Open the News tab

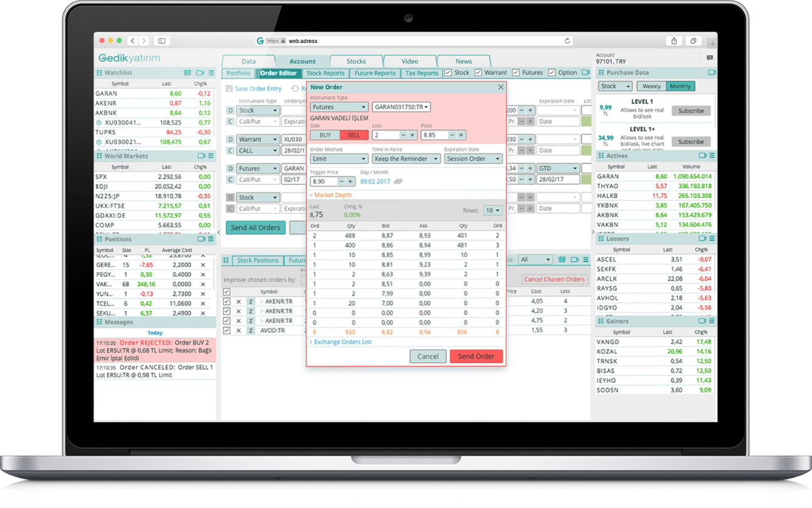[464, 61]
